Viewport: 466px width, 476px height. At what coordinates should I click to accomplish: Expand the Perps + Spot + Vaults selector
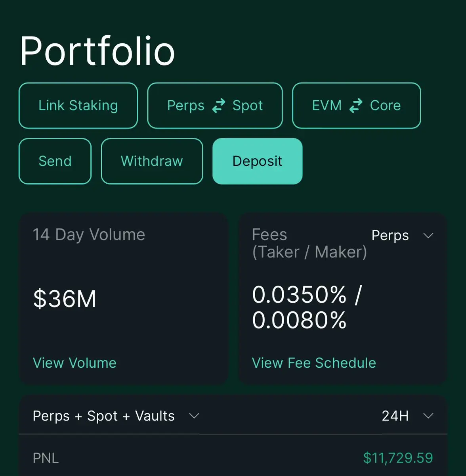(x=116, y=416)
